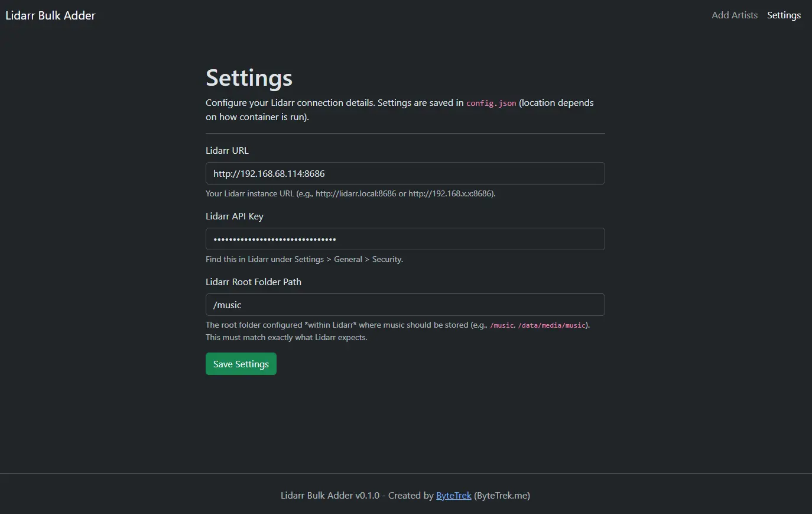Click the Lidarr API Key label
The image size is (812, 514).
(x=234, y=216)
